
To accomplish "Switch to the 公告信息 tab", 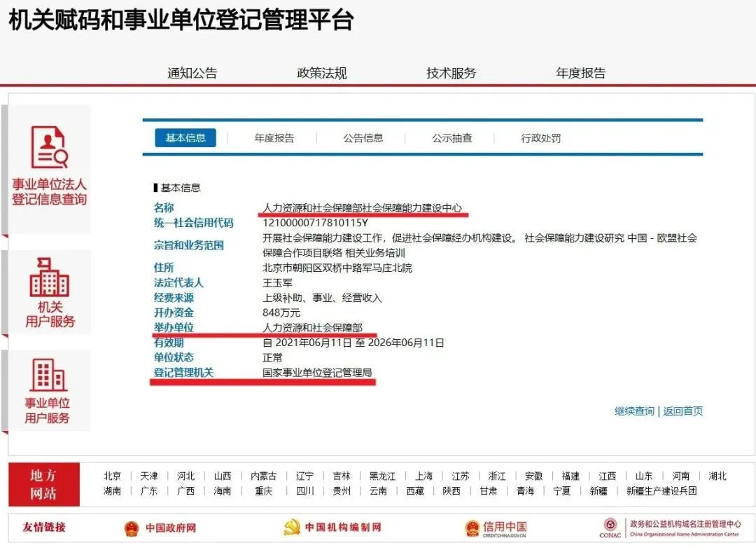I will pyautogui.click(x=363, y=139).
